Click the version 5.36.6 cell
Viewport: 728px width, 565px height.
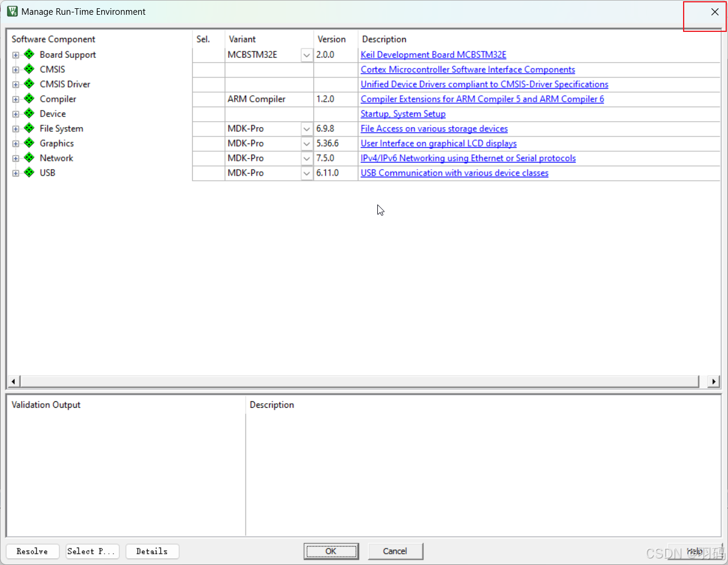(x=336, y=143)
